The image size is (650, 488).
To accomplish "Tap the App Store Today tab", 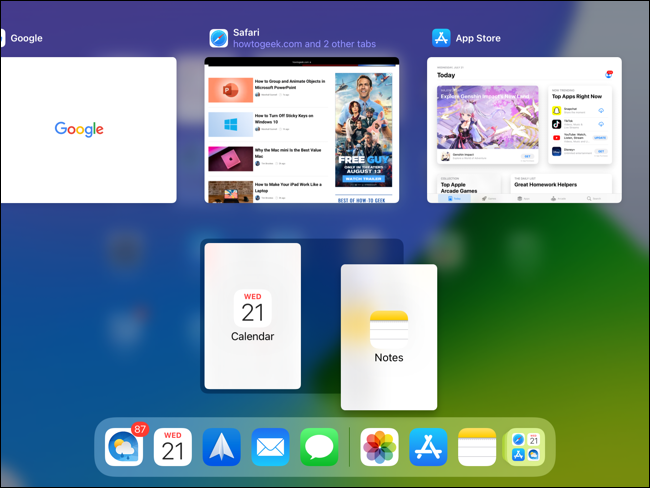I will pos(454,199).
